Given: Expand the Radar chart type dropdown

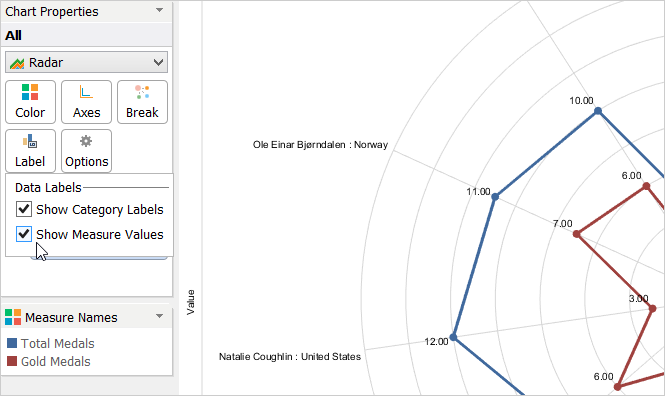Looking at the screenshot, I should pos(159,63).
